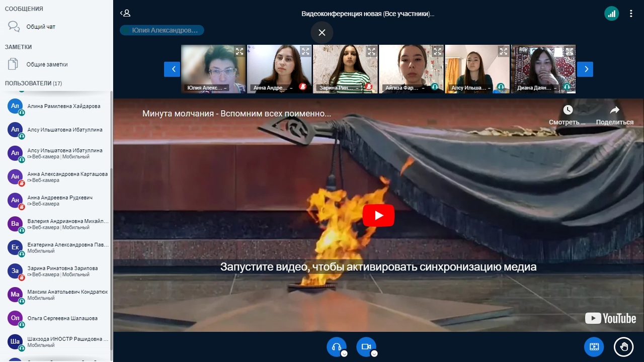Click the connection status signal icon
The height and width of the screenshot is (362, 644).
pos(611,14)
